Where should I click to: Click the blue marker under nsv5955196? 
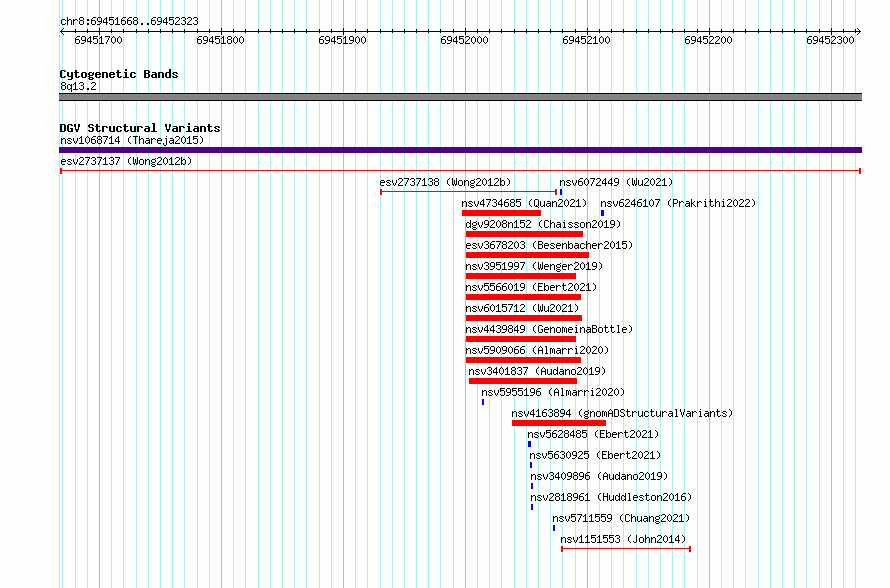483,402
